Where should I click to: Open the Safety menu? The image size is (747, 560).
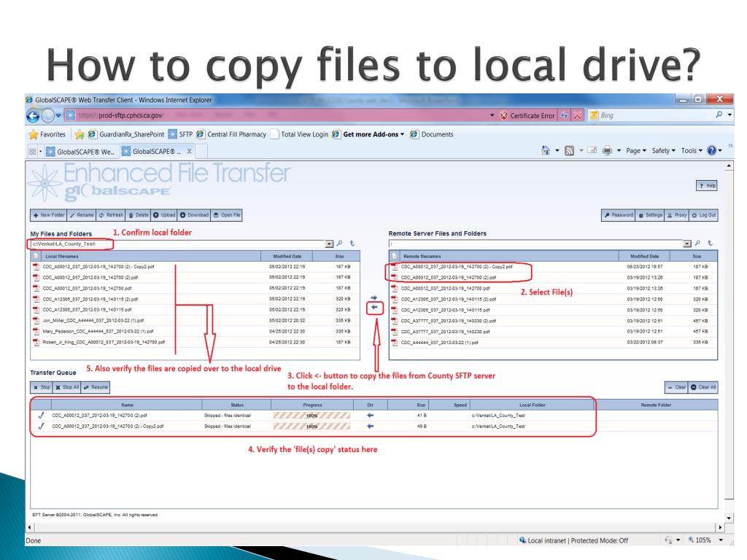tap(663, 150)
